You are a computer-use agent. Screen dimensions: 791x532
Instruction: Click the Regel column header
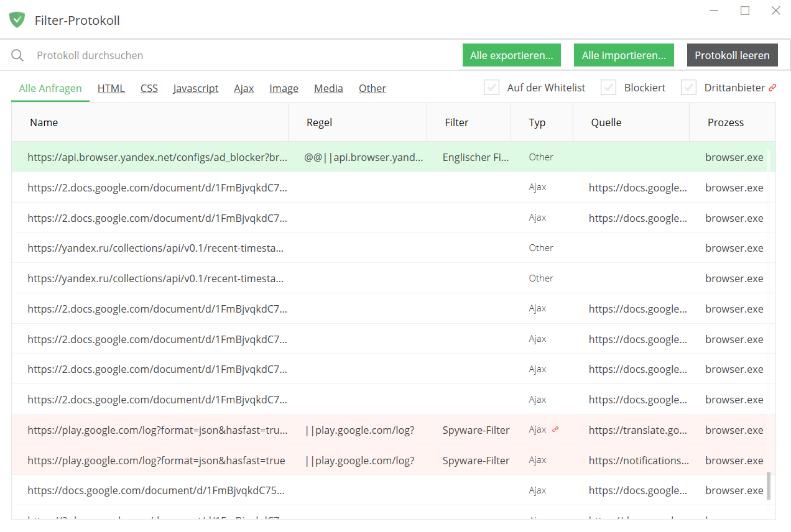click(358, 122)
